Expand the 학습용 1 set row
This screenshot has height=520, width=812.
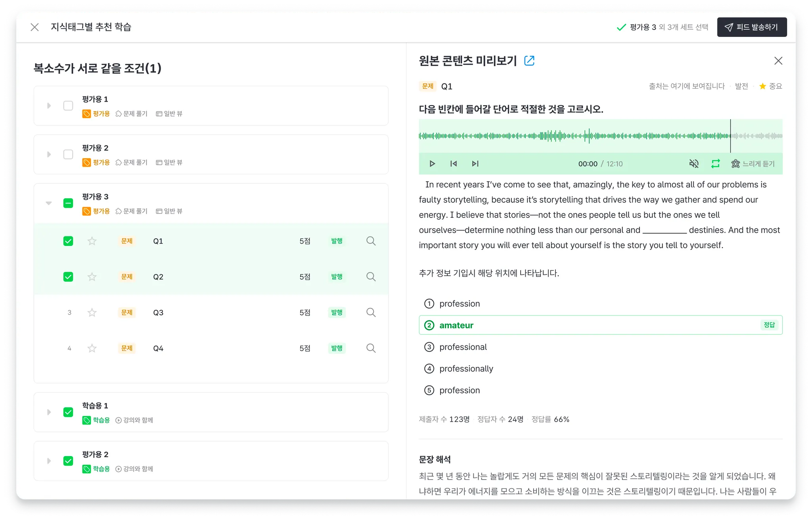point(49,412)
